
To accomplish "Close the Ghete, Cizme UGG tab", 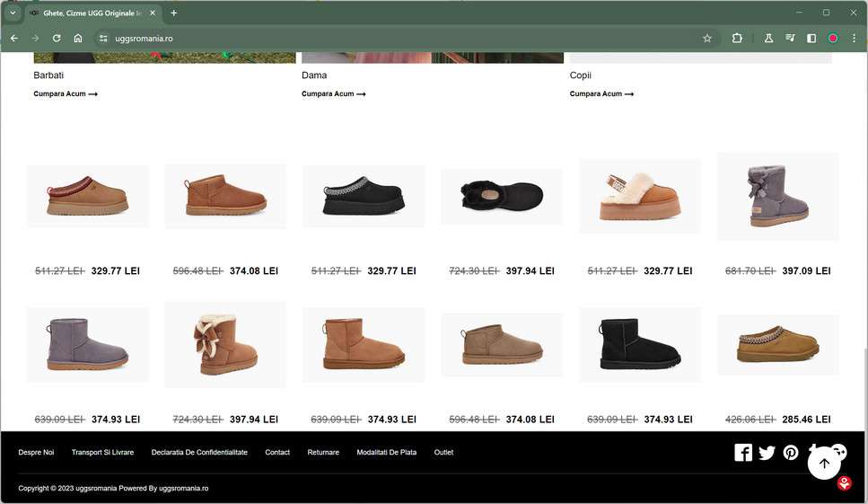I will 153,13.
